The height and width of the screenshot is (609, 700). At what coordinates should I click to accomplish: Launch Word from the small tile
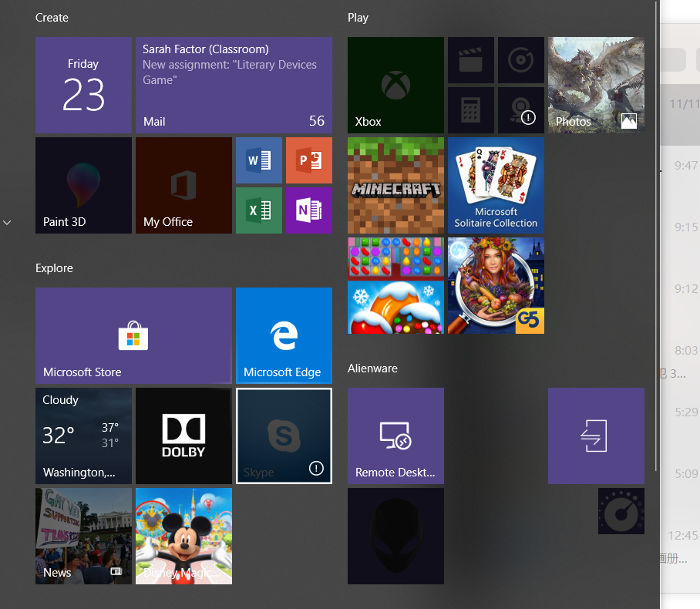[259, 160]
